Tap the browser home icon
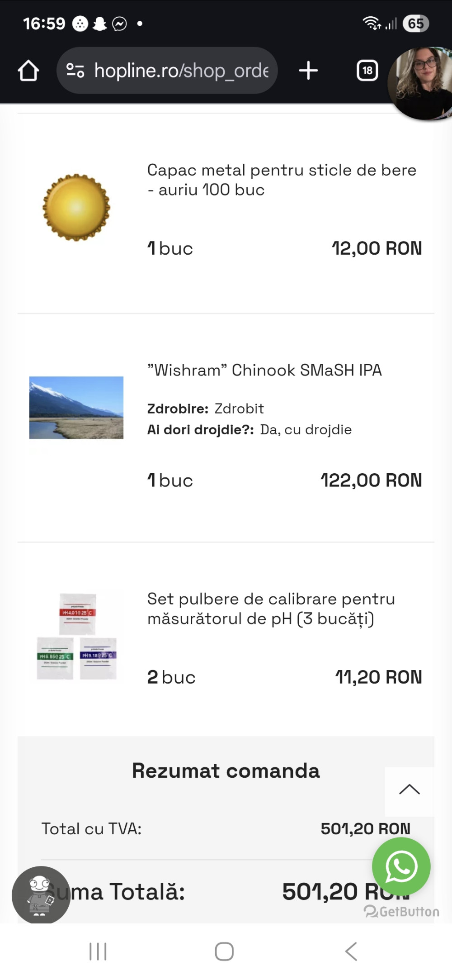452x980 pixels. click(x=28, y=71)
